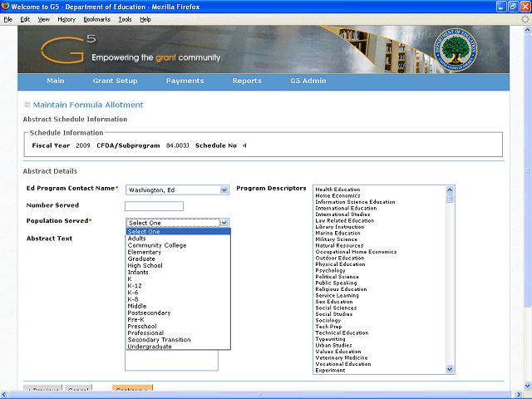Select Political Science in Program Descriptors
The width and height of the screenshot is (532, 399).
[x=338, y=276]
